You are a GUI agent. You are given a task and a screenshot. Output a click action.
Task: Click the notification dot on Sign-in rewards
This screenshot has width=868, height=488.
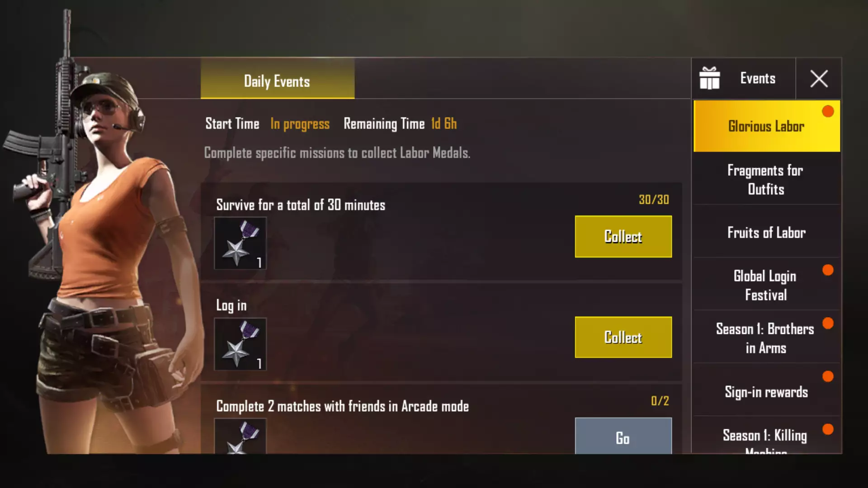pyautogui.click(x=828, y=376)
